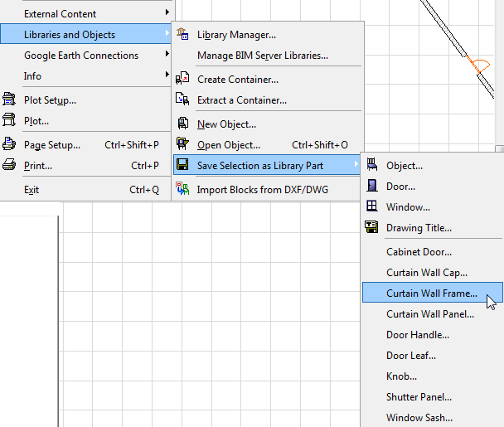Save selection as Door Leaf...
The width and height of the screenshot is (504, 427).
pos(433,356)
